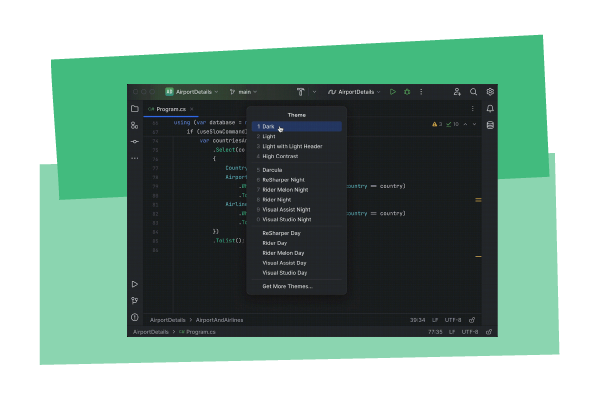This screenshot has height=400, width=600.
Task: Choose the Rider Day theme
Action: [x=297, y=243]
